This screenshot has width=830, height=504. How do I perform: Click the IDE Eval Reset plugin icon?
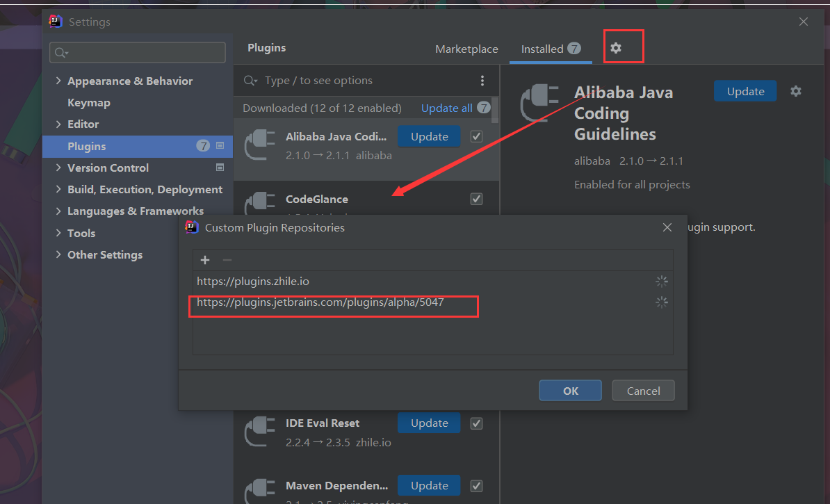point(259,432)
